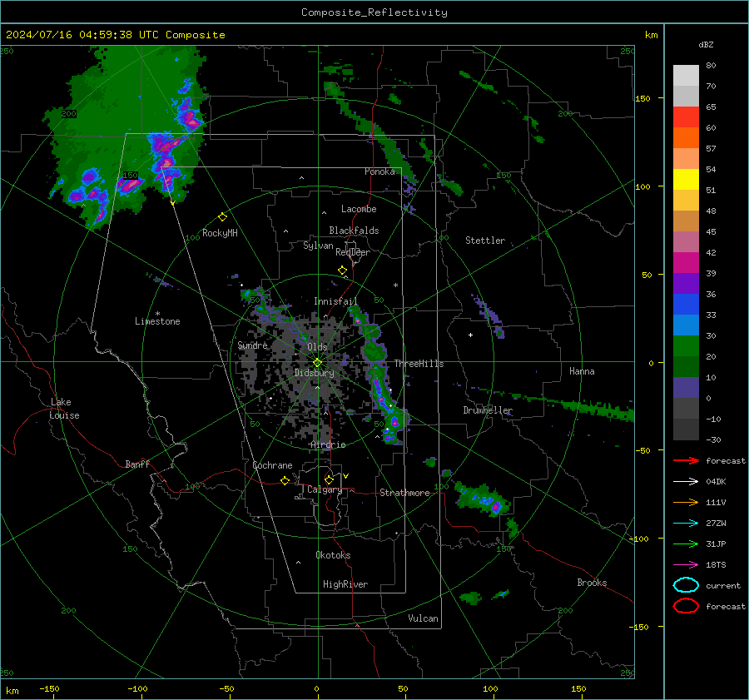Click the yellow radar-center diamond at Didsbury
The height and width of the screenshot is (700, 749).
(317, 363)
